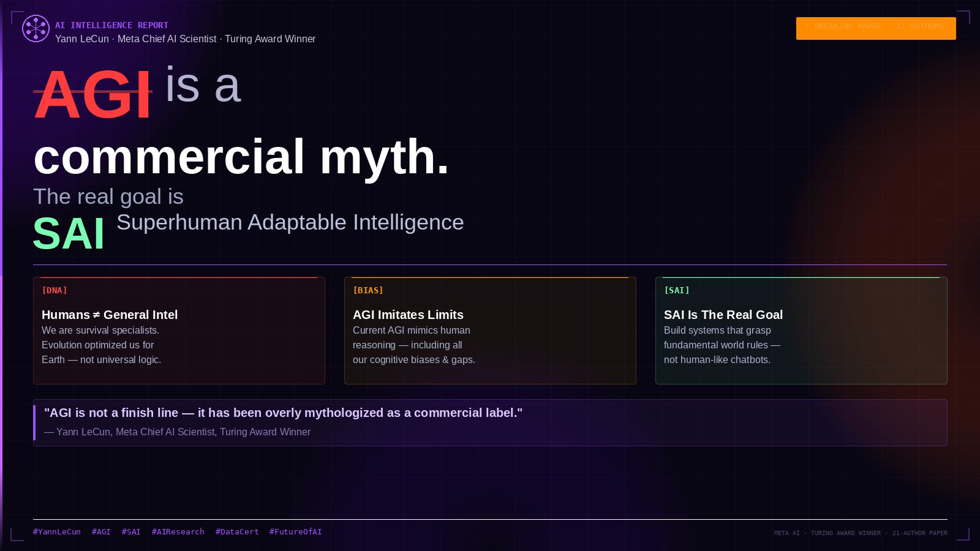Click the green SAI headline acronym
The width and height of the screenshot is (980, 551).
coord(69,233)
